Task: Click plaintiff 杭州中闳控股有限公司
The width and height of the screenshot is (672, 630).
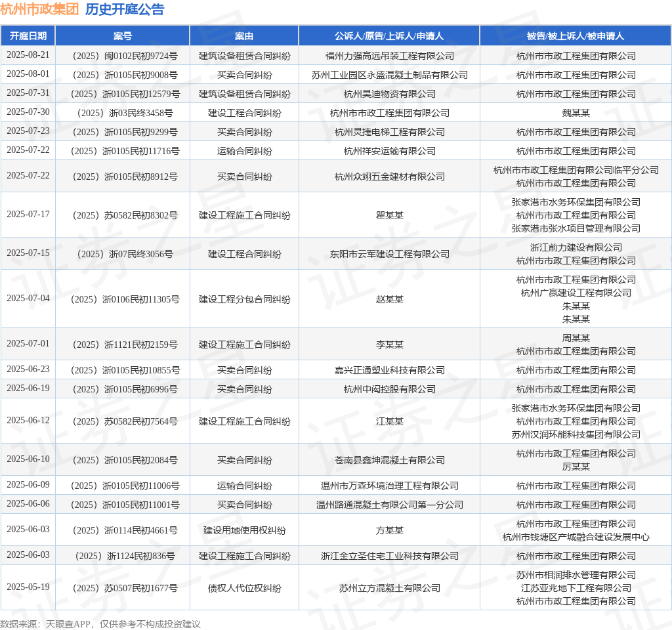Action: (390, 389)
